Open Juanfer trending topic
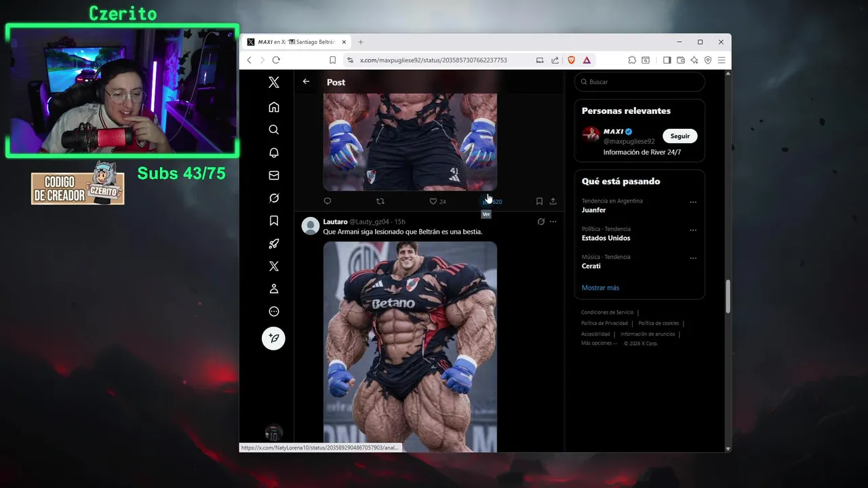This screenshot has width=868, height=488. click(x=593, y=210)
